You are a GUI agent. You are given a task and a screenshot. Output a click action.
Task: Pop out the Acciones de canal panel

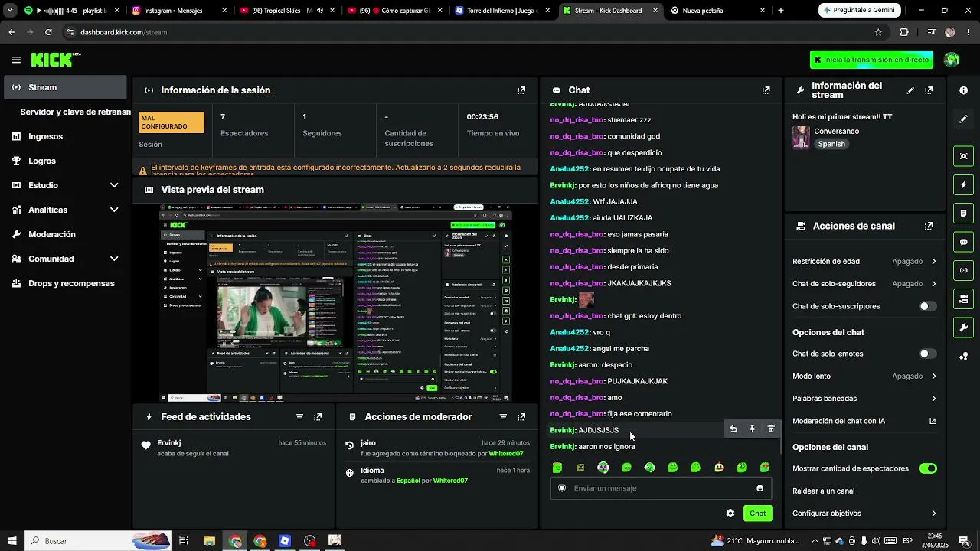[x=929, y=227]
